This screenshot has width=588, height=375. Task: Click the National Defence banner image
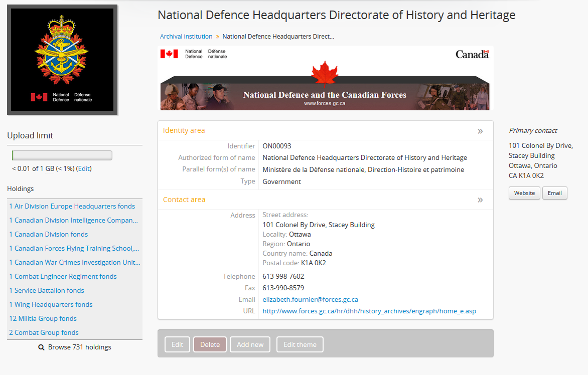click(x=325, y=78)
